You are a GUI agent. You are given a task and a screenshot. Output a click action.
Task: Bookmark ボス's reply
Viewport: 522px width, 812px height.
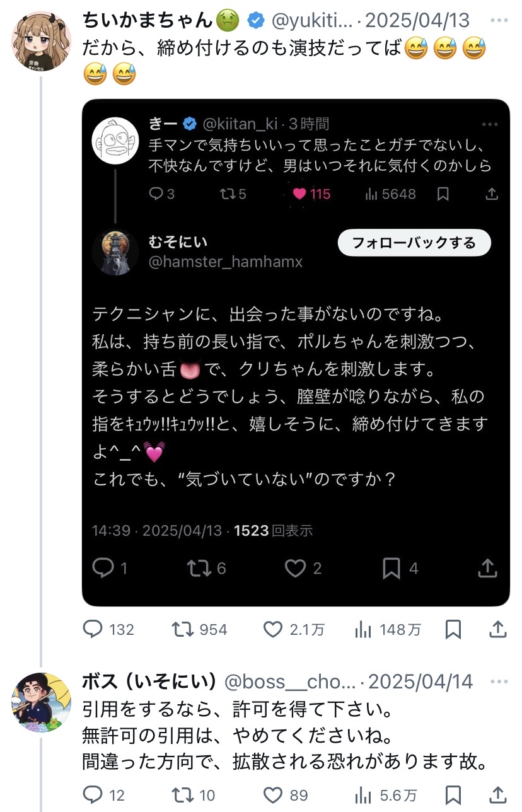point(453,795)
